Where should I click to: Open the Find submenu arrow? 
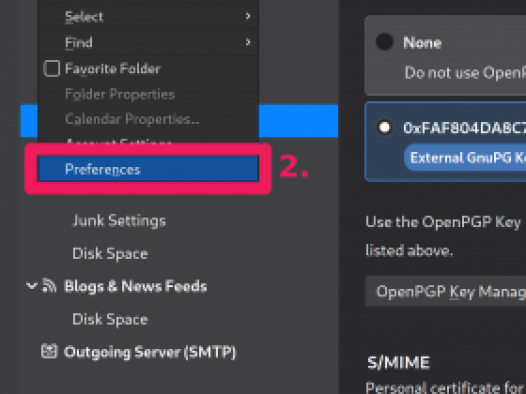click(248, 42)
